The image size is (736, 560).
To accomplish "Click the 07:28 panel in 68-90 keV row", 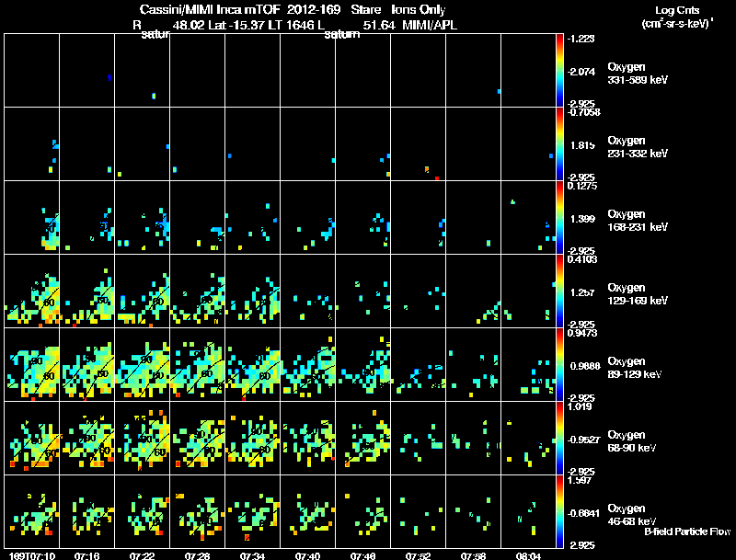I will (198, 438).
